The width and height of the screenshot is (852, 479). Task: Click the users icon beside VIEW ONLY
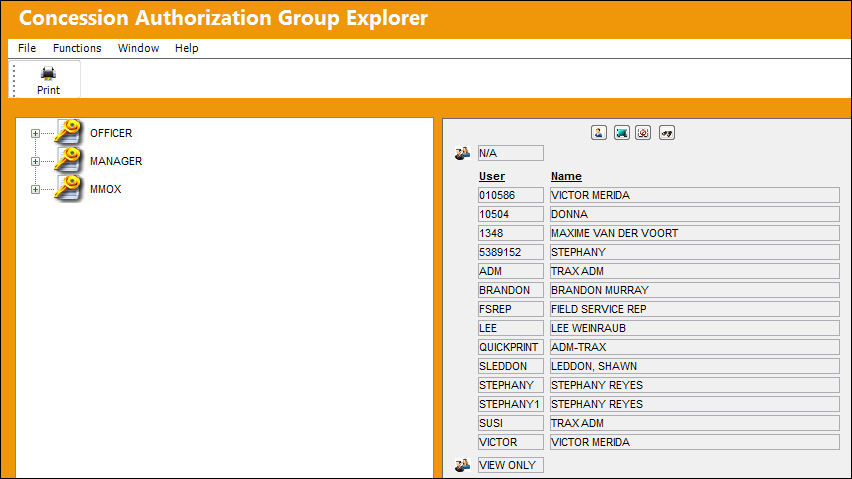[x=462, y=465]
